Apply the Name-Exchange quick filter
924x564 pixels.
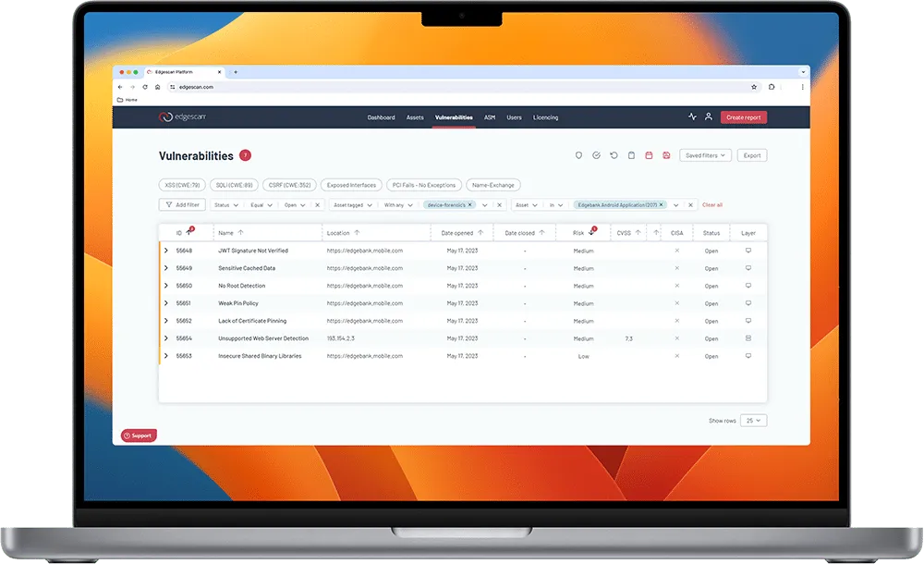pyautogui.click(x=493, y=185)
